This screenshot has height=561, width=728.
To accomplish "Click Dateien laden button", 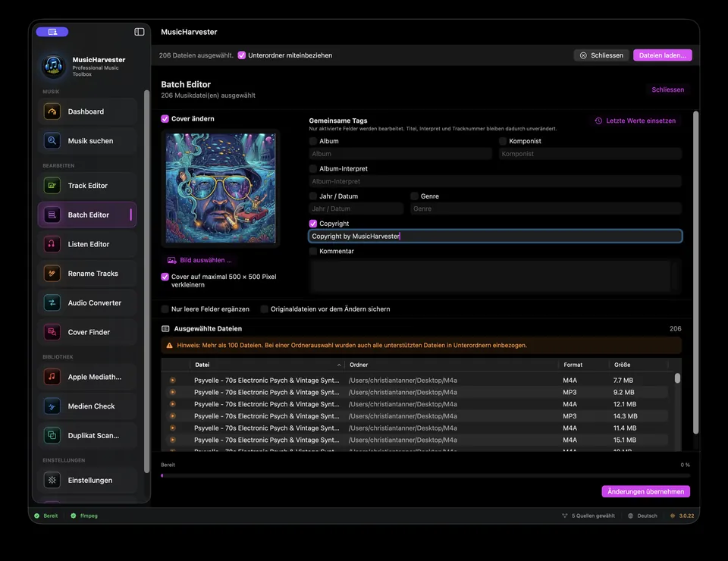I will click(663, 55).
